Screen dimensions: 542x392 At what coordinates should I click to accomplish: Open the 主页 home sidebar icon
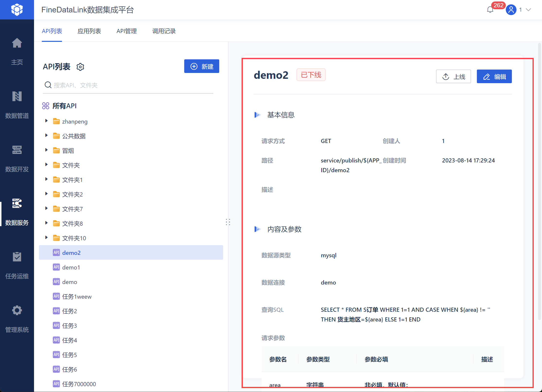click(x=17, y=43)
